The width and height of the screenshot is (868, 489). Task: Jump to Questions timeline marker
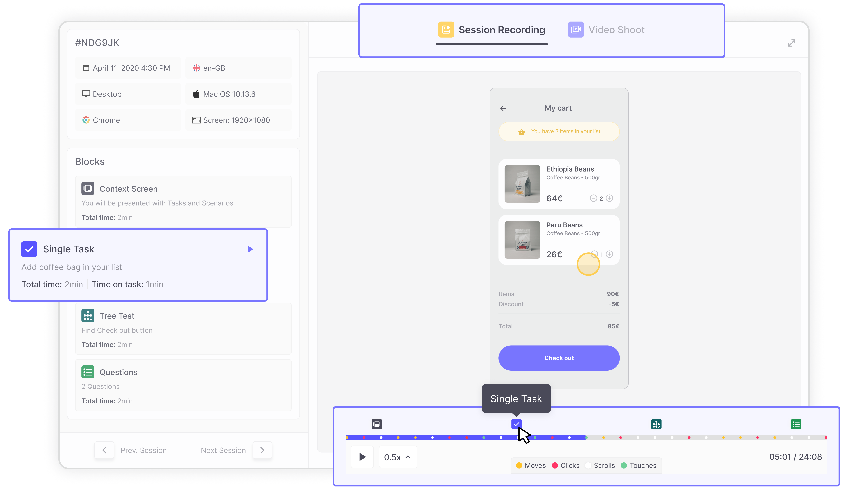click(796, 424)
